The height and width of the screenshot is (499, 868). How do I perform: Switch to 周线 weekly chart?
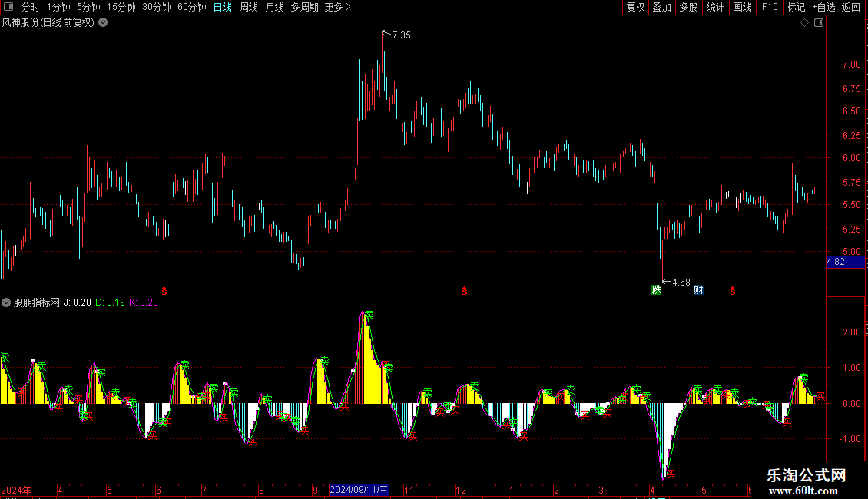tap(249, 7)
